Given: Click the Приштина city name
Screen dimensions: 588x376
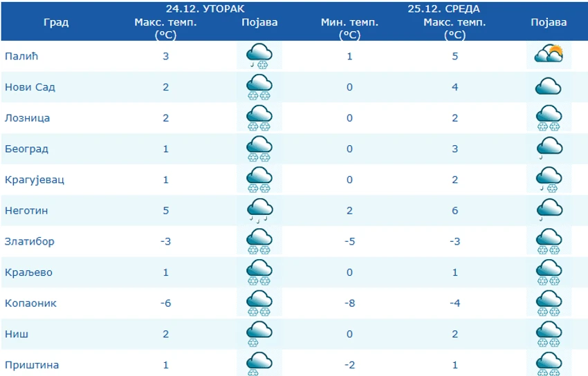Looking at the screenshot, I should pos(32,365).
